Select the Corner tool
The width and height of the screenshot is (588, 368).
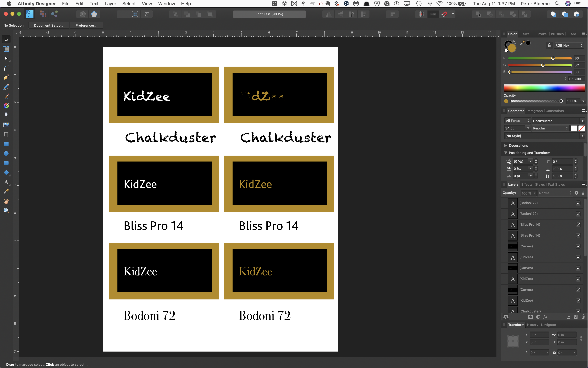coord(6,68)
